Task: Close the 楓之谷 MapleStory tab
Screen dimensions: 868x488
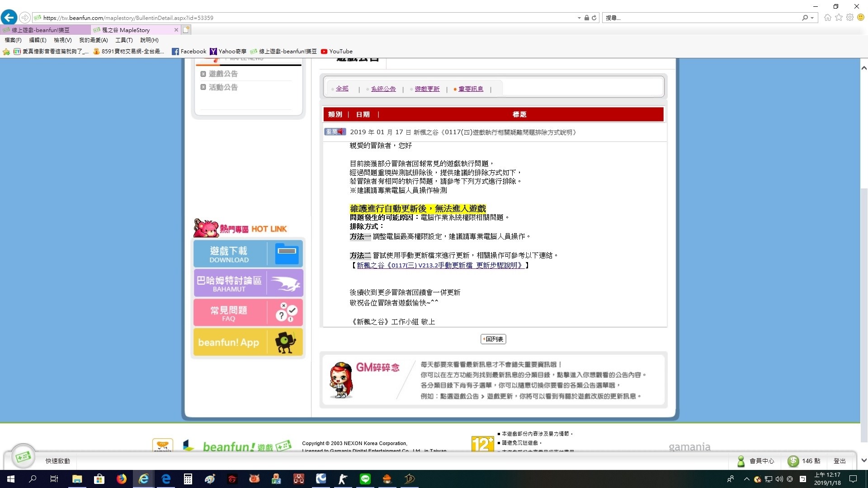Action: [176, 30]
